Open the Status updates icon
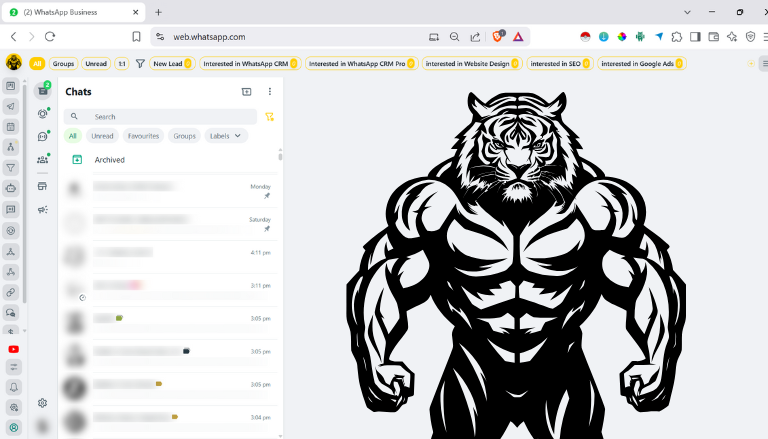Screen dimensions: 768x439 [43, 114]
